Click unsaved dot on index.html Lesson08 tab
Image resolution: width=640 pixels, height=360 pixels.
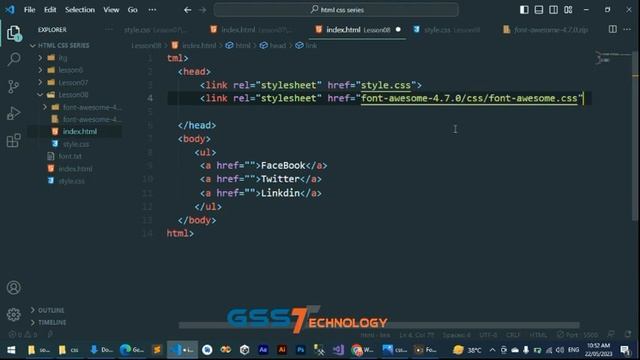[x=398, y=29]
